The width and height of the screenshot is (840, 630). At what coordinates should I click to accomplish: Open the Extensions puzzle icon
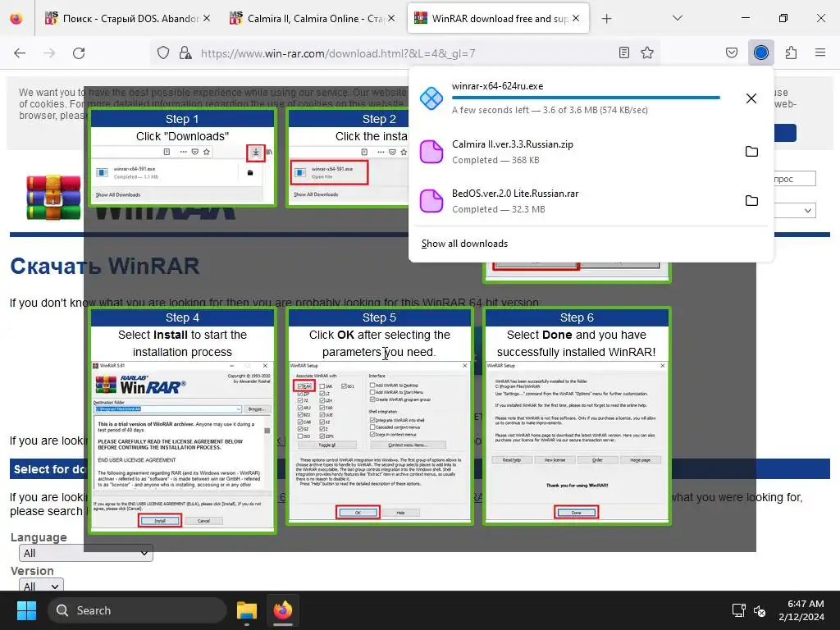point(792,52)
